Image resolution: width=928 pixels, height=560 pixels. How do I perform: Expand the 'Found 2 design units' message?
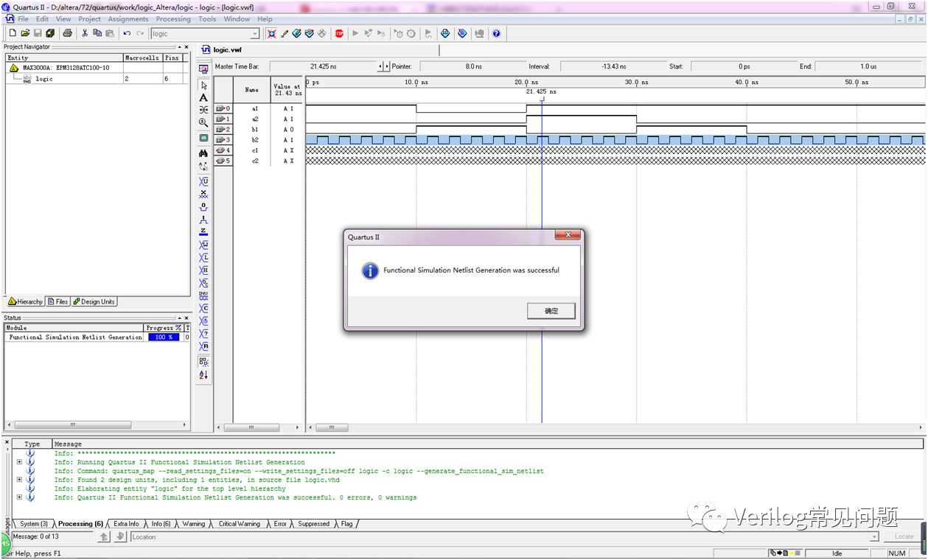(19, 480)
